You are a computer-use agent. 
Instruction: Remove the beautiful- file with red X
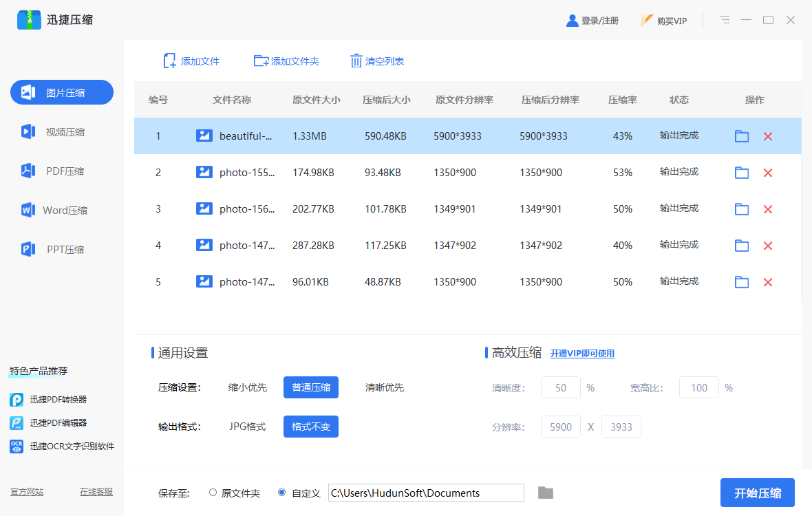point(768,136)
